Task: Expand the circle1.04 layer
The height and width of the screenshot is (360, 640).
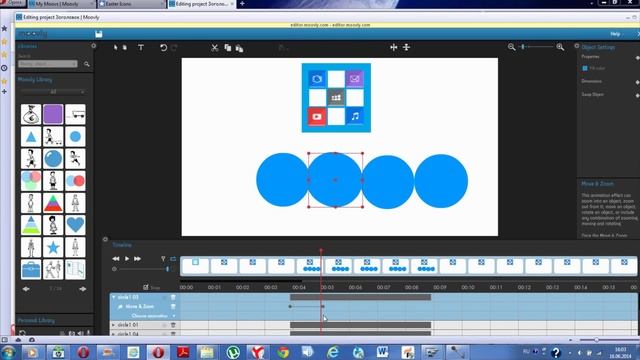Action: (x=114, y=333)
